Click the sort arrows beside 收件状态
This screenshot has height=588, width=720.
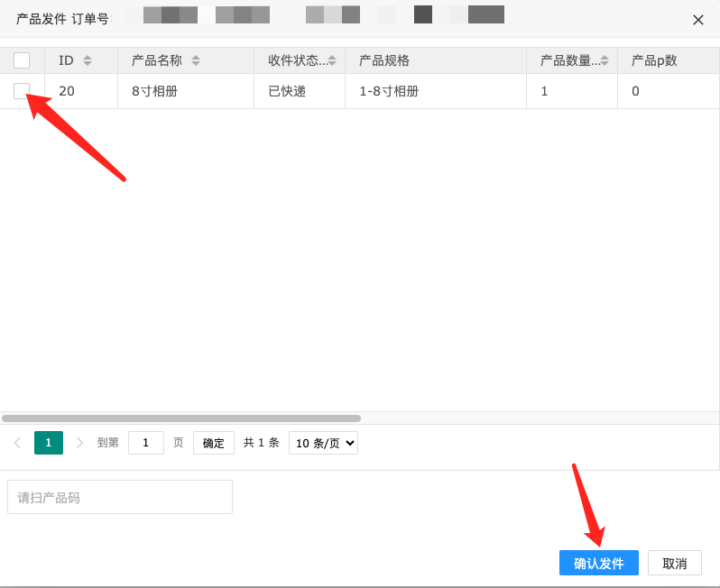point(332,60)
